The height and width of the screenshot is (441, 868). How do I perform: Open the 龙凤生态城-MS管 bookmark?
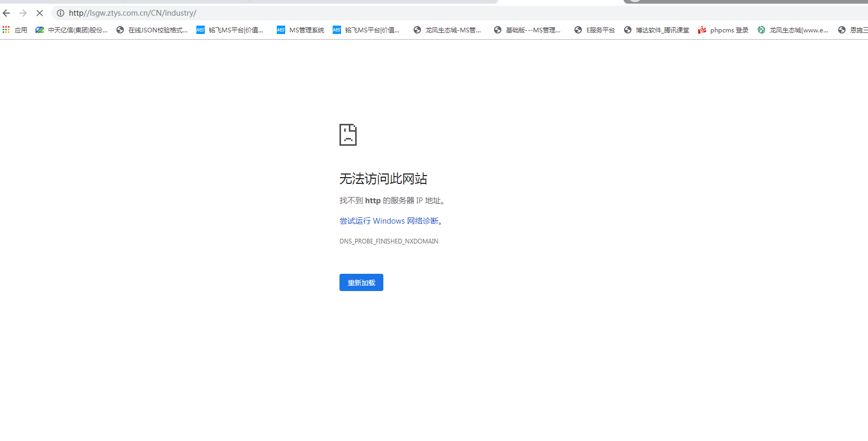point(447,30)
